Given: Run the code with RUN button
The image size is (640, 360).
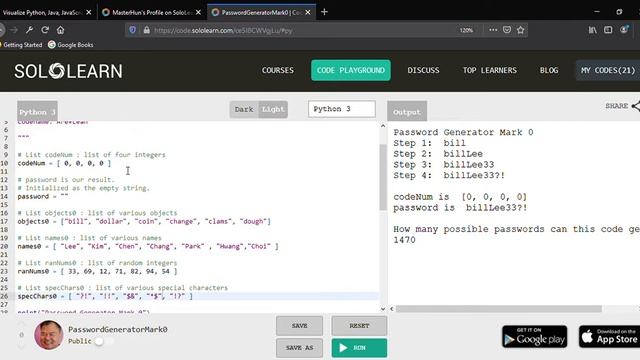Looking at the screenshot, I should [x=359, y=348].
